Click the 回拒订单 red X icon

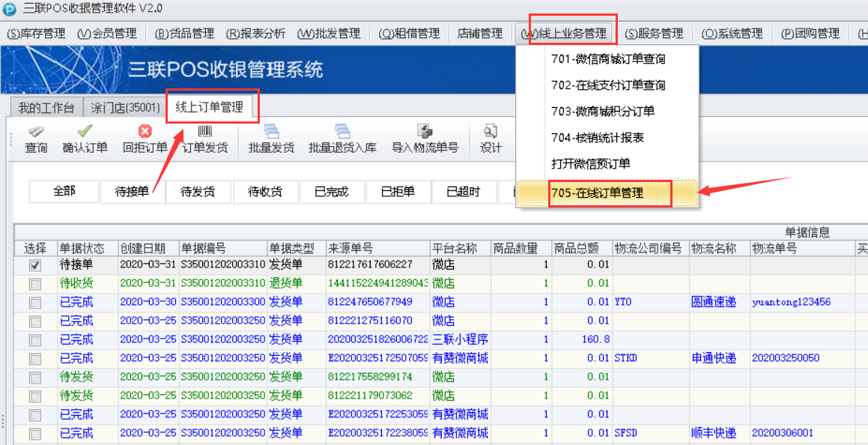click(145, 133)
